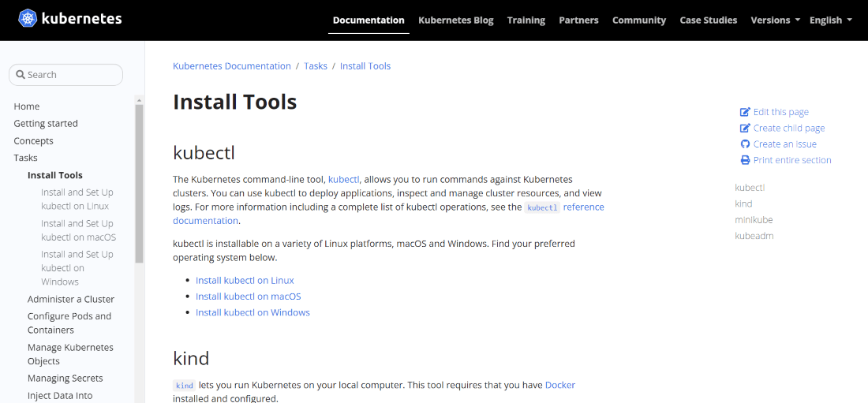
Task: Click the kubernetes wordmark text in the header
Action: tap(81, 18)
